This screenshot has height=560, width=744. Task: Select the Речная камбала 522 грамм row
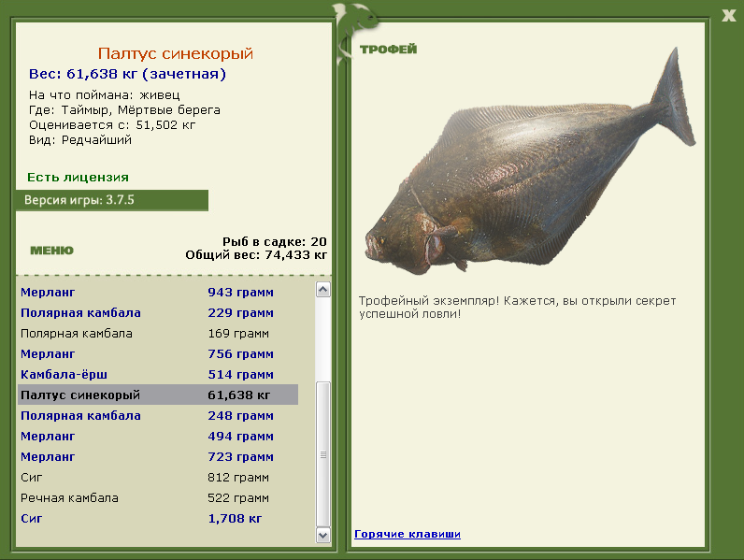click(x=158, y=498)
